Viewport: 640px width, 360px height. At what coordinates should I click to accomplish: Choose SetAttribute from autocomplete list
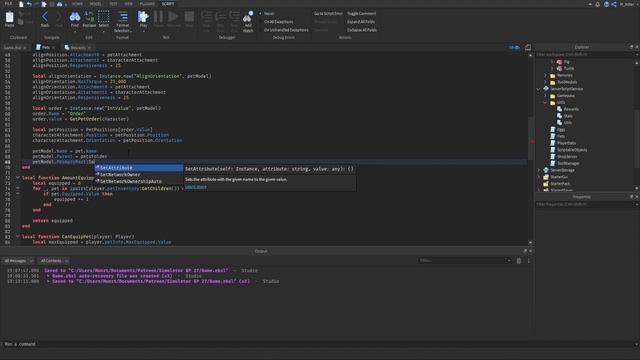[139, 168]
